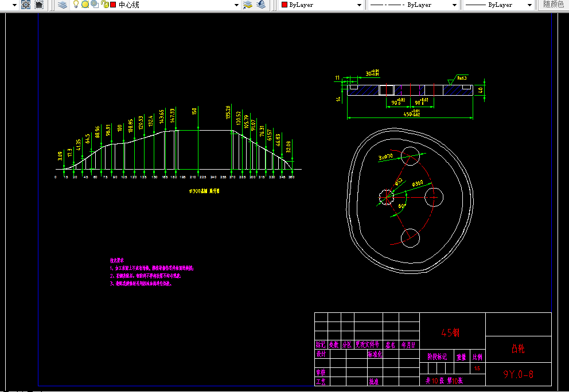
Task: Select the 14 depth dimension on section view
Action: (x=338, y=98)
